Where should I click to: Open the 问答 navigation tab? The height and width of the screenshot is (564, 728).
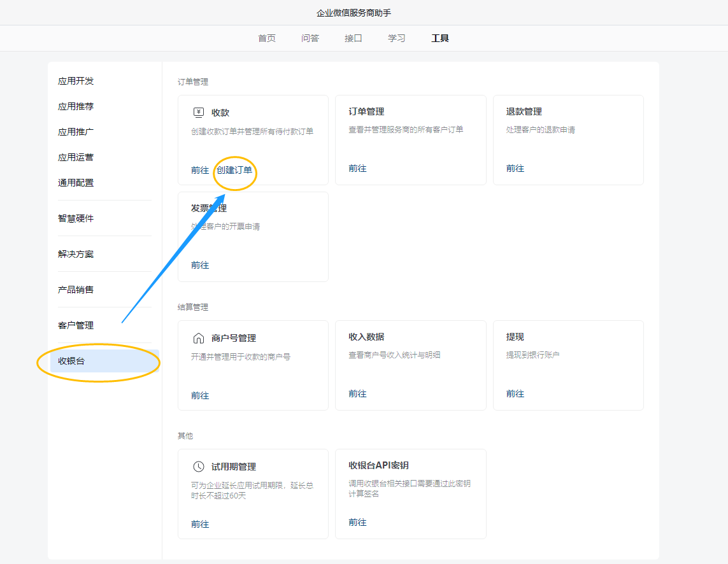coord(310,38)
